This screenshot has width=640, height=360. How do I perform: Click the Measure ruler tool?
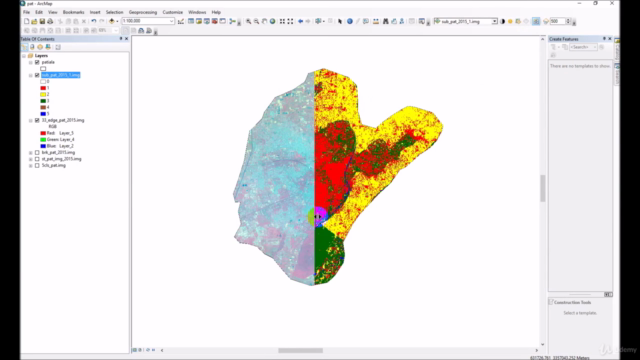(x=376, y=21)
